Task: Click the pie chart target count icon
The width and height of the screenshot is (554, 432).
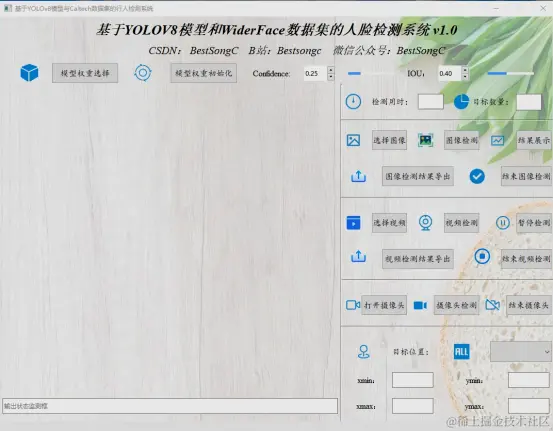Action: tap(461, 102)
